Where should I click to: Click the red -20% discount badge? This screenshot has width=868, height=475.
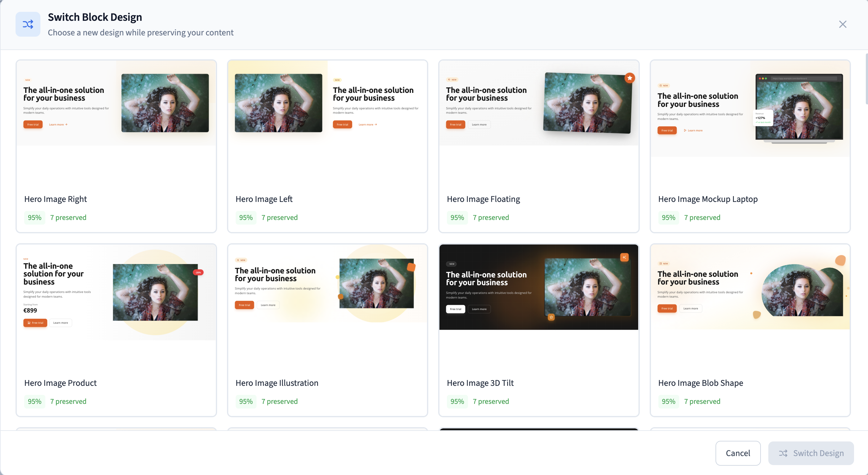click(198, 272)
